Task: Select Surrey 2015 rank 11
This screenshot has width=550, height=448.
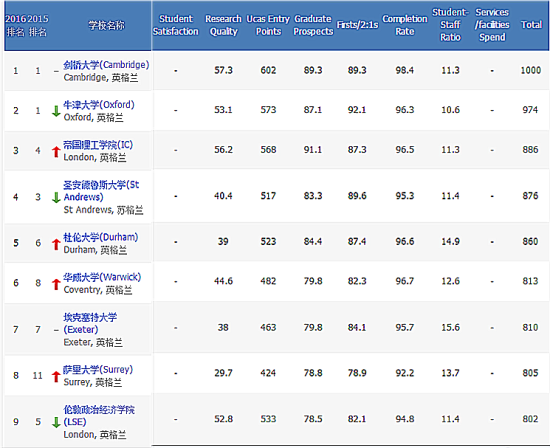Action: coord(38,375)
